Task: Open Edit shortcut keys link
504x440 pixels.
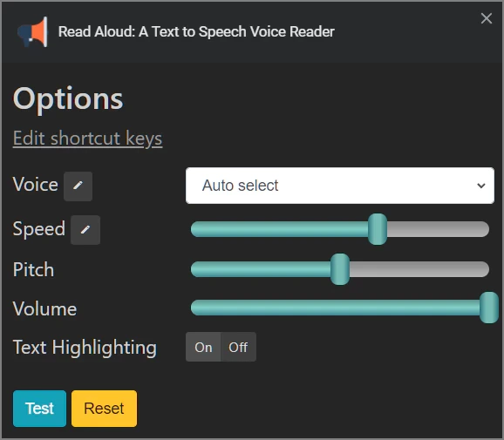Action: click(87, 139)
